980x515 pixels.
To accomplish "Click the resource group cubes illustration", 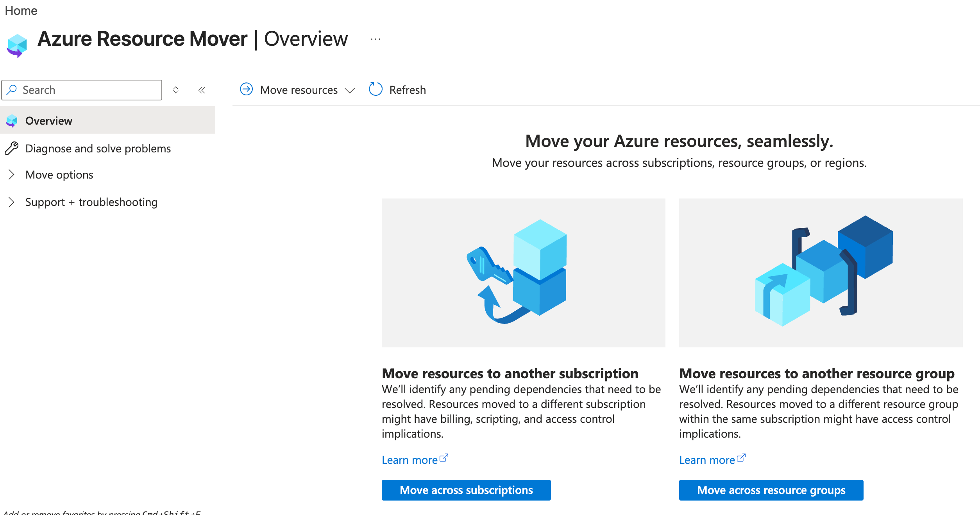I will pyautogui.click(x=821, y=273).
